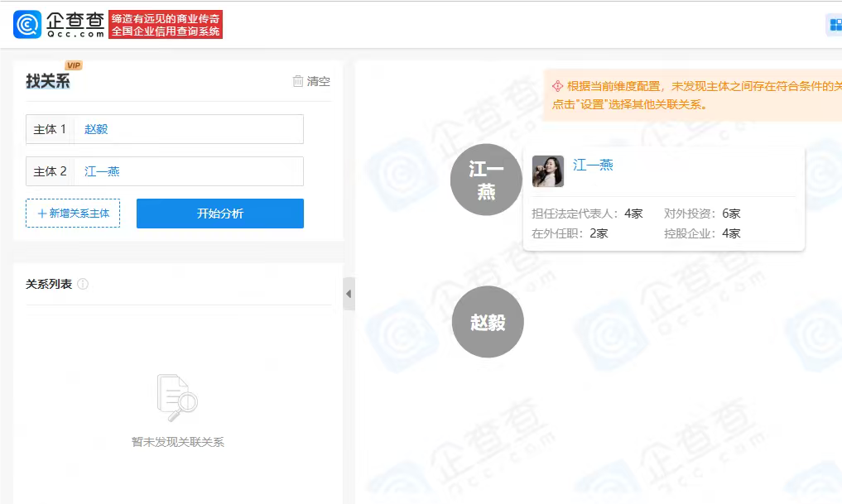Screen dimensions: 842x504
Task: View 担任法定代表人 4家 details
Action: point(587,214)
